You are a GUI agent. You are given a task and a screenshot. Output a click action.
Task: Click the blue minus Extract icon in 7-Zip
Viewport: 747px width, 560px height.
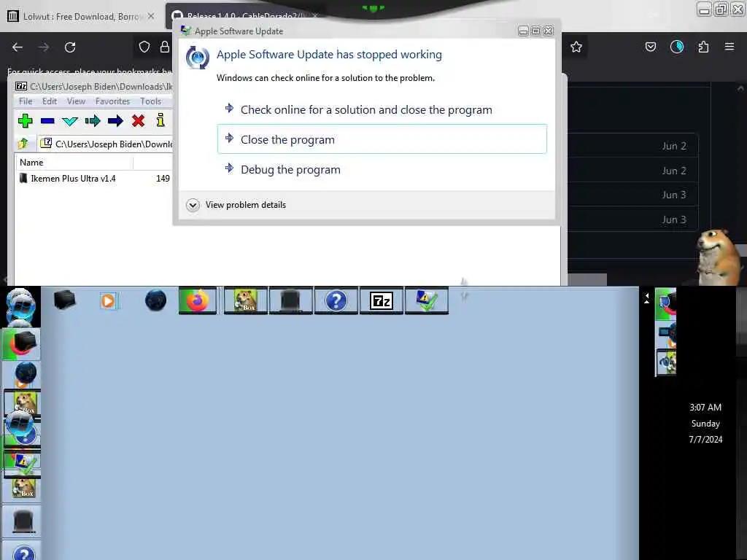tap(47, 121)
